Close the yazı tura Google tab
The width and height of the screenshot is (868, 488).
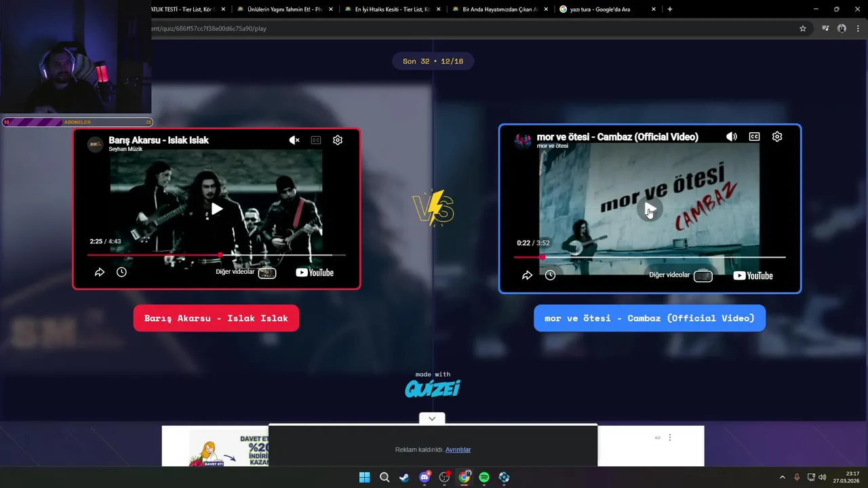[654, 9]
